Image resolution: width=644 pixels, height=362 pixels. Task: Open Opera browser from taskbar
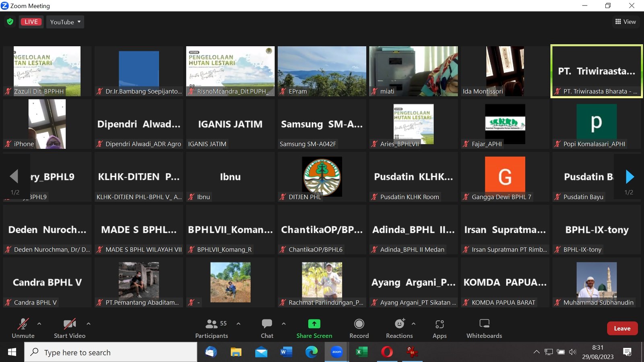pos(387,352)
